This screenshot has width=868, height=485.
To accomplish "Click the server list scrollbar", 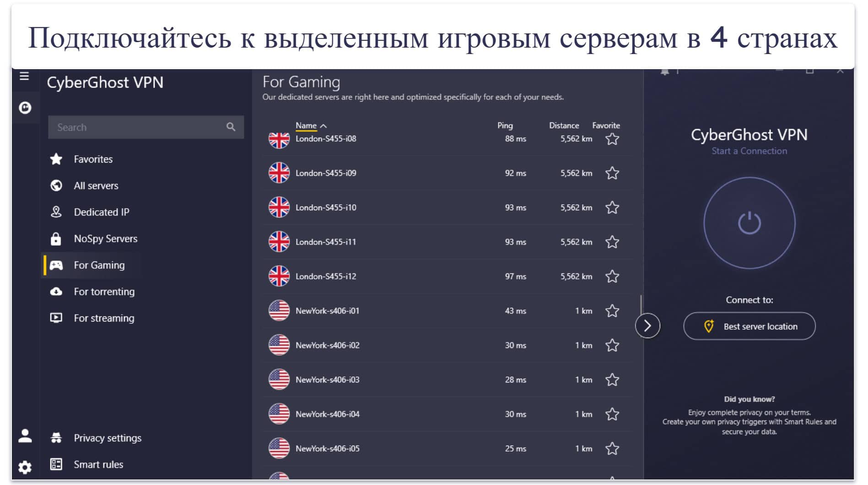I will coord(641,305).
